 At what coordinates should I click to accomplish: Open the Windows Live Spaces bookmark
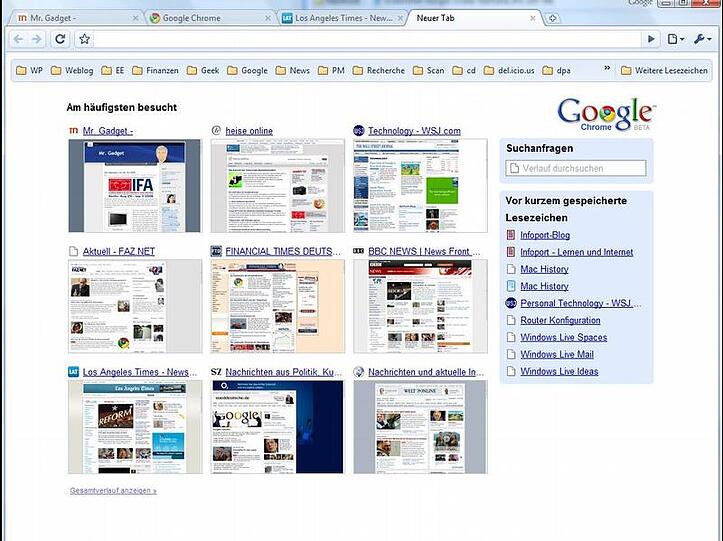(563, 337)
